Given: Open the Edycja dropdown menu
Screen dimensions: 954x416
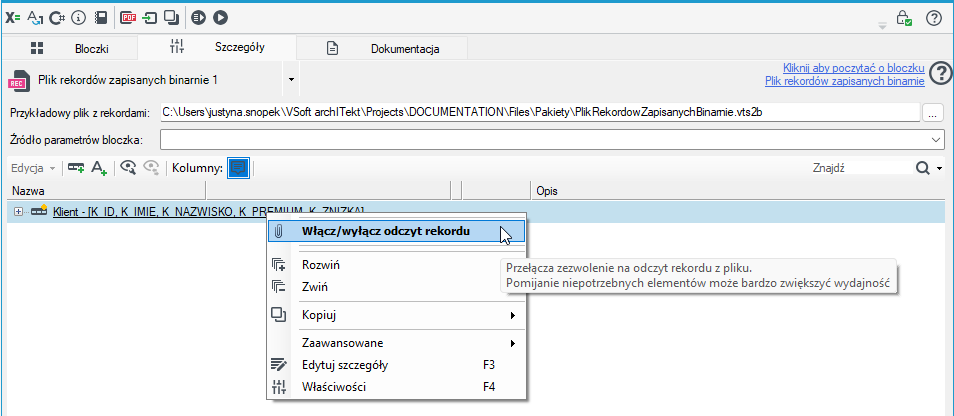Looking at the screenshot, I should (33, 168).
